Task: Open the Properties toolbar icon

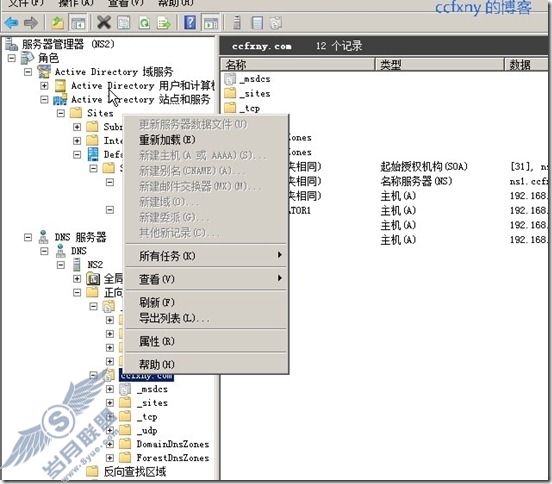Action: [124, 23]
